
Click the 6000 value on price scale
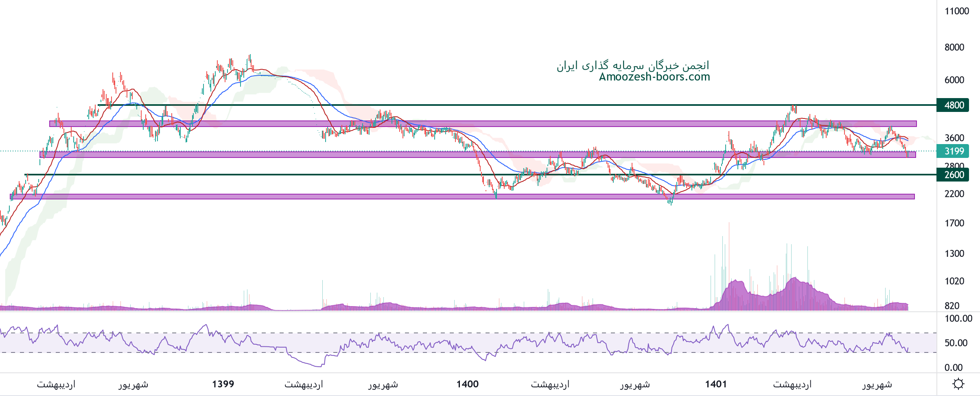(x=954, y=80)
